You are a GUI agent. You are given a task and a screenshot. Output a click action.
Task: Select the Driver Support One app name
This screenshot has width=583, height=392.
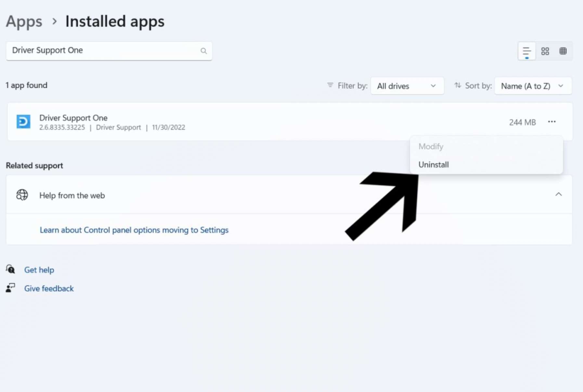[73, 118]
